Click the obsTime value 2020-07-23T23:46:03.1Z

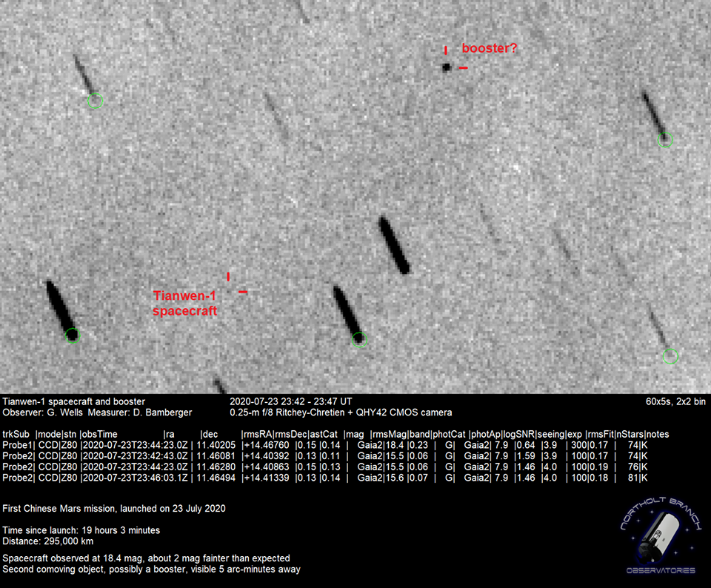click(x=135, y=478)
